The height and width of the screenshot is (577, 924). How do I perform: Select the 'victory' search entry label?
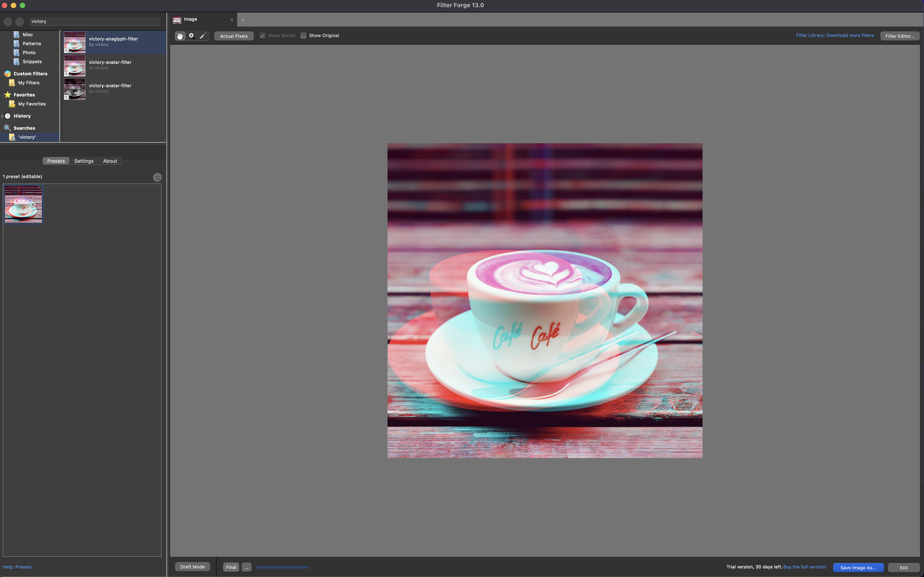pos(27,137)
